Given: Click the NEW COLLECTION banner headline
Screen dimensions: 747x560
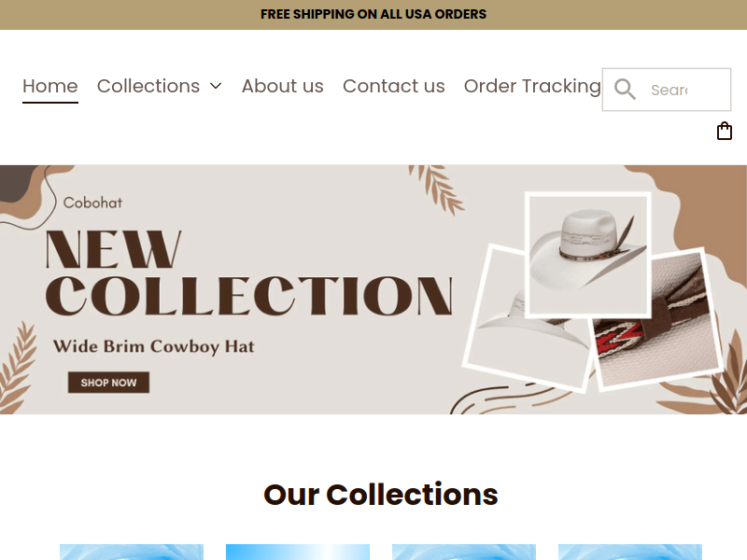Looking at the screenshot, I should 248,273.
